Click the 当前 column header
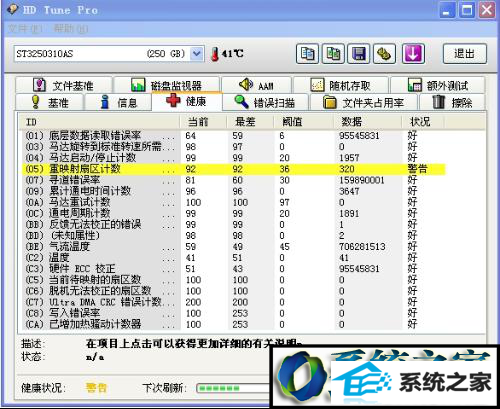500x409 pixels. pyautogui.click(x=203, y=122)
